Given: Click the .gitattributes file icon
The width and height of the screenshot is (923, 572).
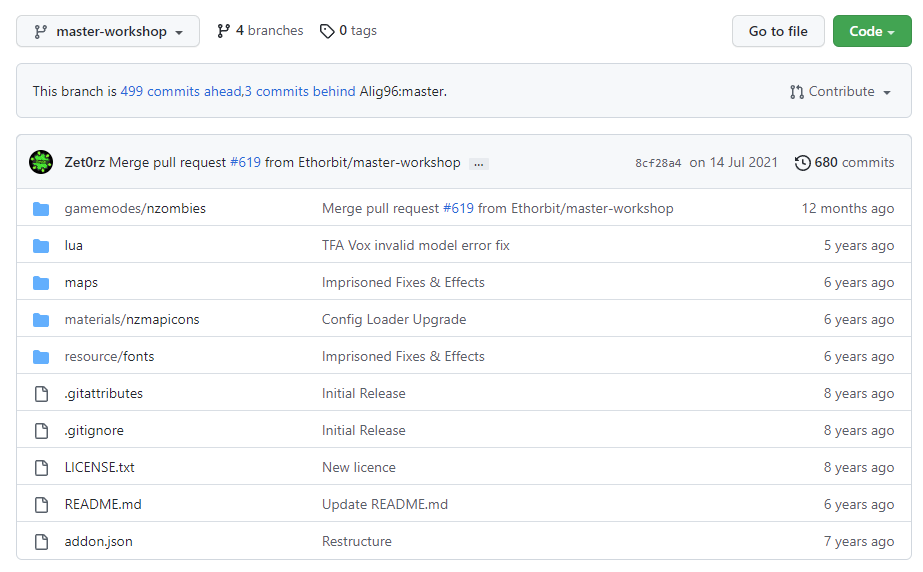Looking at the screenshot, I should 41,394.
